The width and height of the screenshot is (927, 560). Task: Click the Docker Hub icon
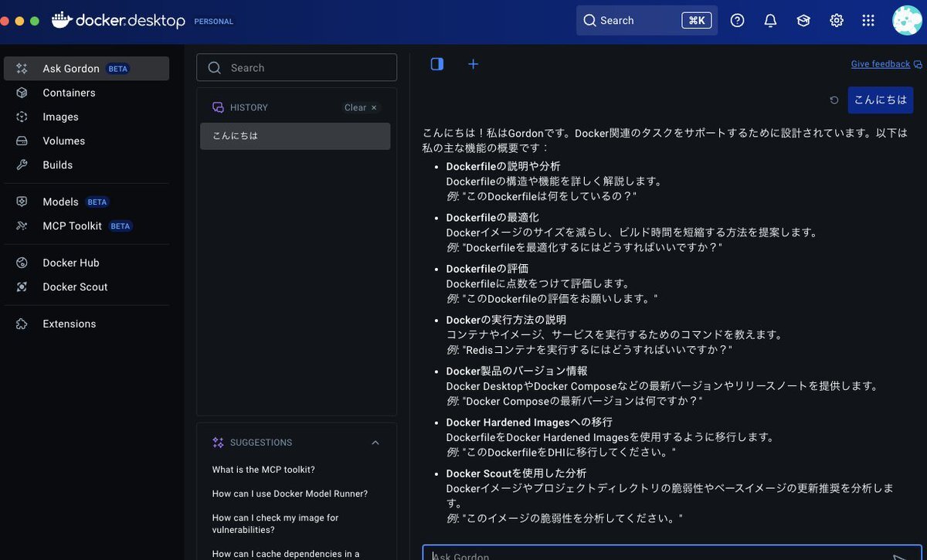[22, 263]
